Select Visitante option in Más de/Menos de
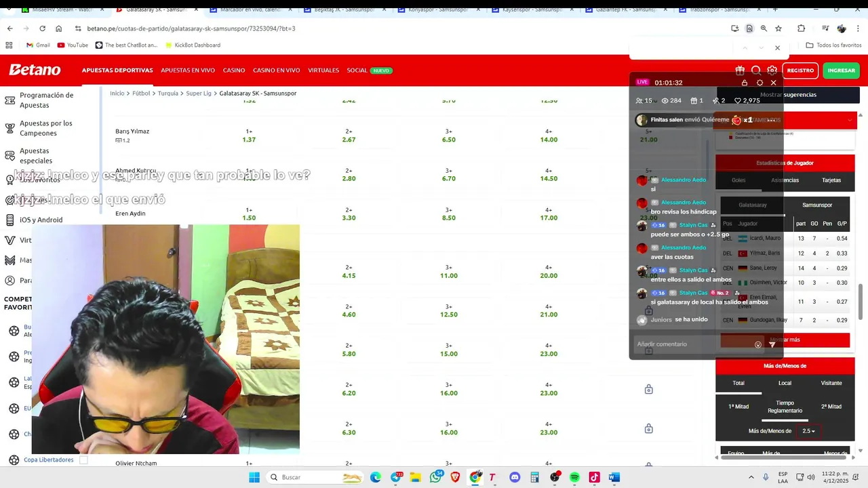This screenshot has width=868, height=488. tap(831, 383)
